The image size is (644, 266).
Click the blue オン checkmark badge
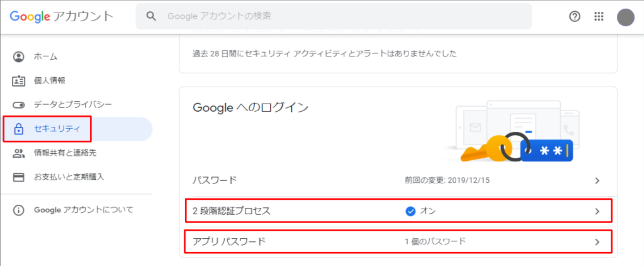click(x=410, y=211)
